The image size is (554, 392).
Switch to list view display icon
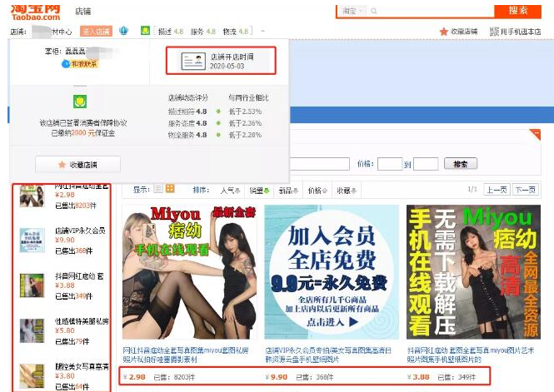click(x=158, y=189)
